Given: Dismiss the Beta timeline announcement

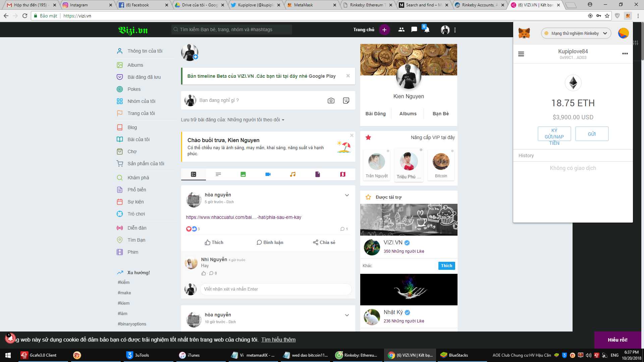Looking at the screenshot, I should [x=348, y=76].
